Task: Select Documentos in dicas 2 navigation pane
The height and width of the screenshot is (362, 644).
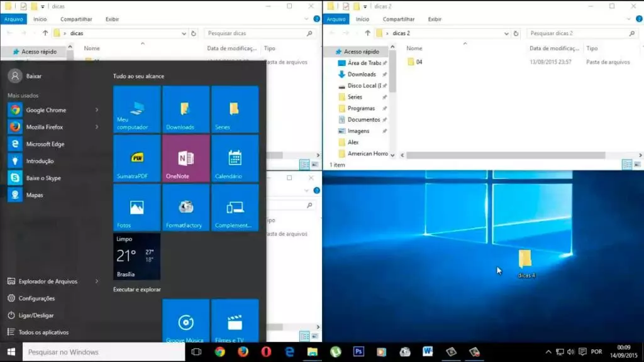Action: pos(364,119)
